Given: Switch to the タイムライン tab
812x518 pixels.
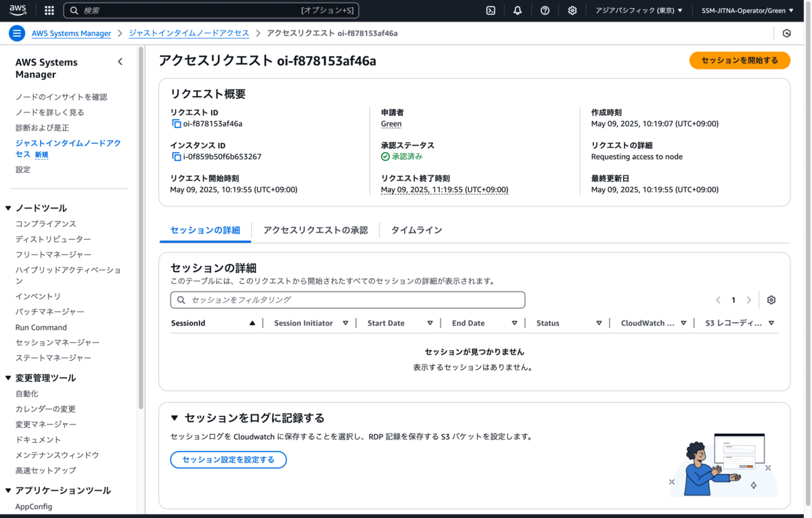Looking at the screenshot, I should [416, 230].
